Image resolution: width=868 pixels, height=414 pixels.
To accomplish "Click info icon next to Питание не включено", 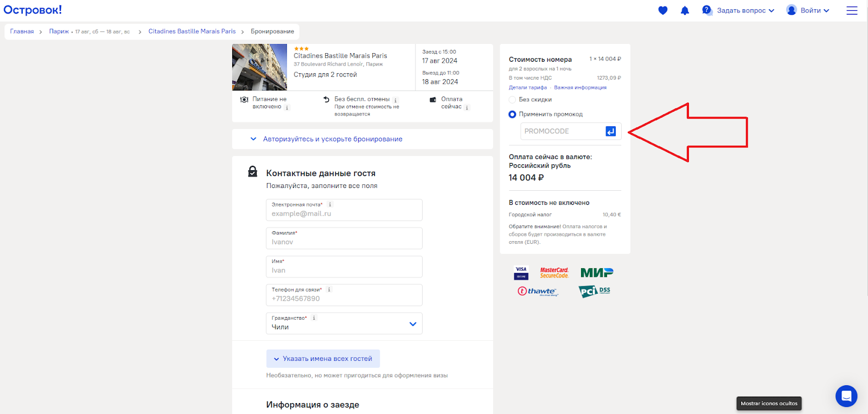I will pos(287,107).
